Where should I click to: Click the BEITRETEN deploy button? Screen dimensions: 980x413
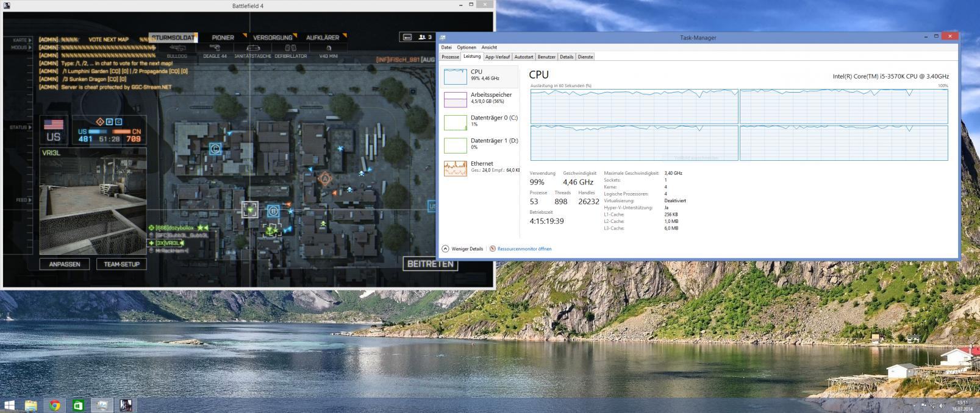[x=431, y=264]
